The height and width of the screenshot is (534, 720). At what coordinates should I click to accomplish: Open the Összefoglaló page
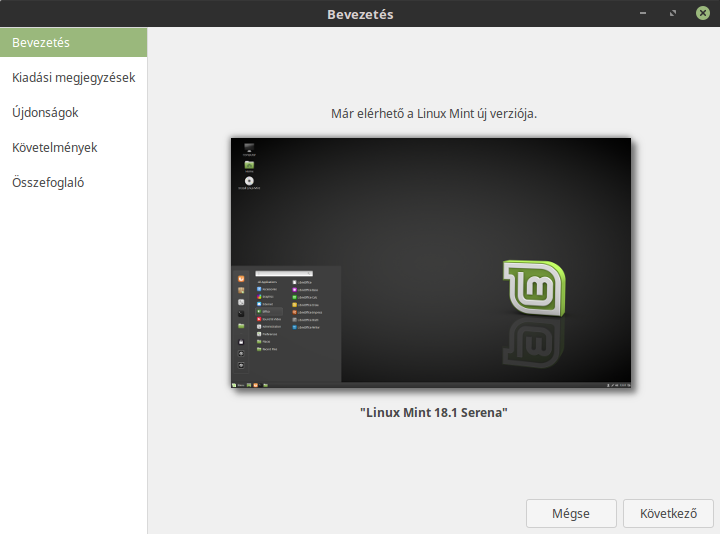pyautogui.click(x=73, y=182)
